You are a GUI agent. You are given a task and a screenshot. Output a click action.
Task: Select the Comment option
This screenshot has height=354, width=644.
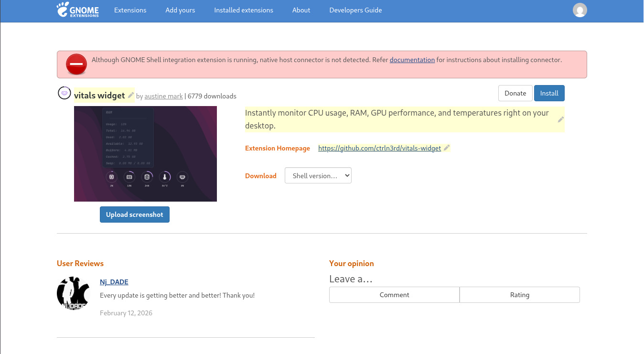[x=394, y=295]
